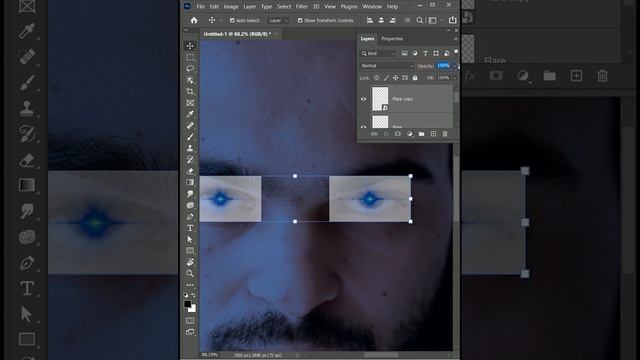
Task: Open the Search magnifier in options bar
Action: (419, 20)
